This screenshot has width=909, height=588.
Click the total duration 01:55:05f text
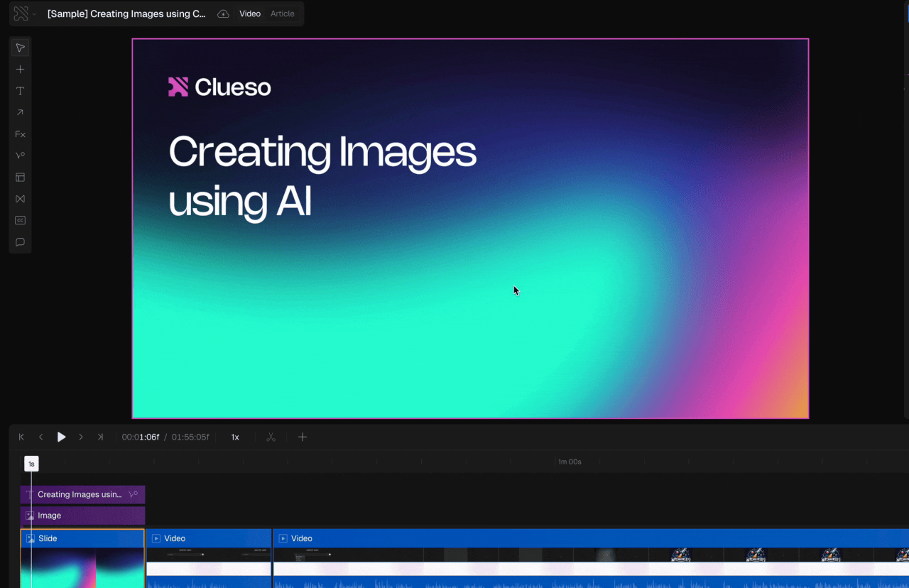click(x=190, y=437)
